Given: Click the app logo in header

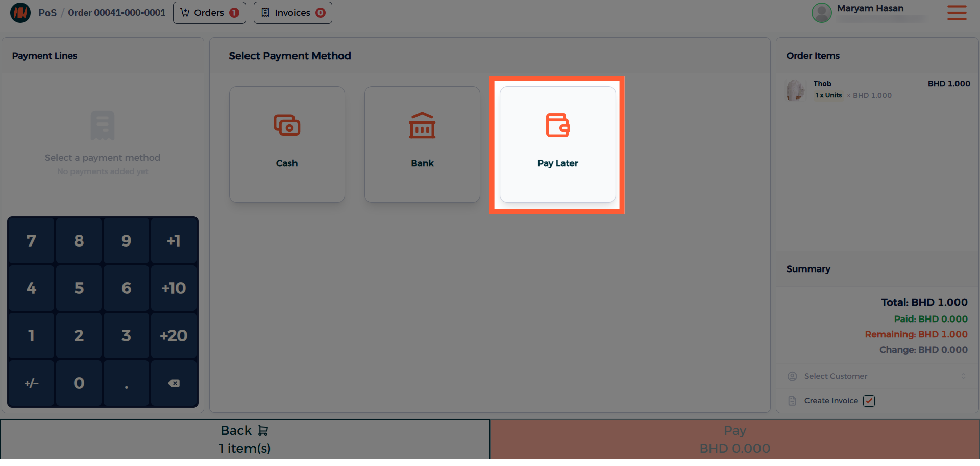Looking at the screenshot, I should tap(20, 13).
